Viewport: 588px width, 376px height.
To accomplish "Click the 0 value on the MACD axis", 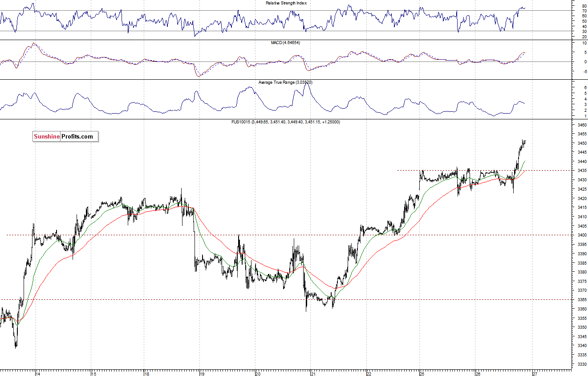I will coord(585,62).
